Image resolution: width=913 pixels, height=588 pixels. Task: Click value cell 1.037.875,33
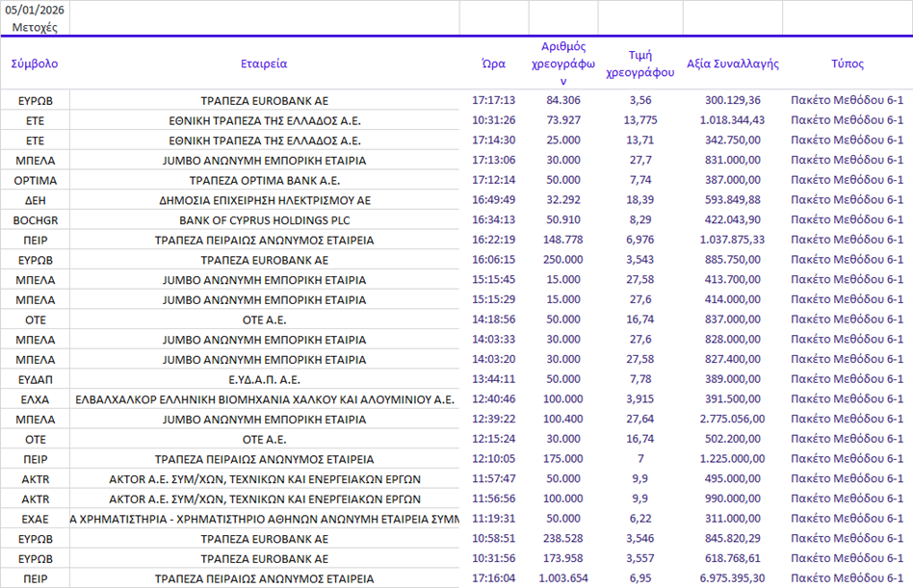[x=733, y=240]
